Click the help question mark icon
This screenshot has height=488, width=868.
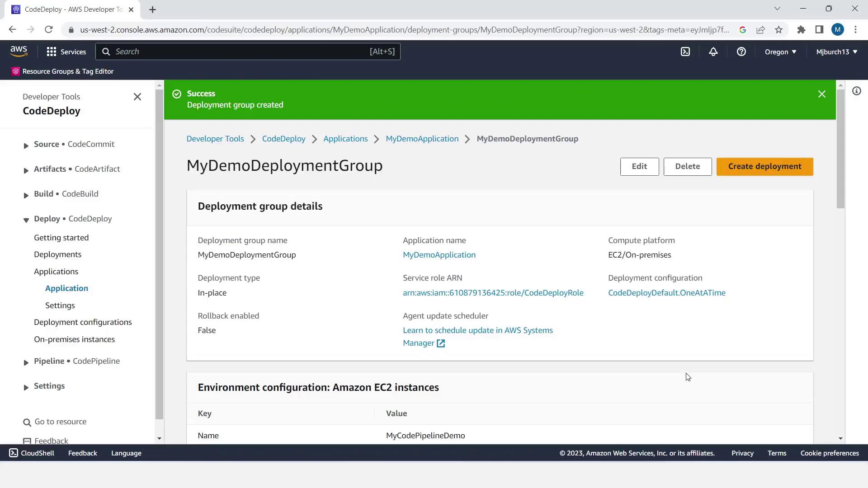741,52
